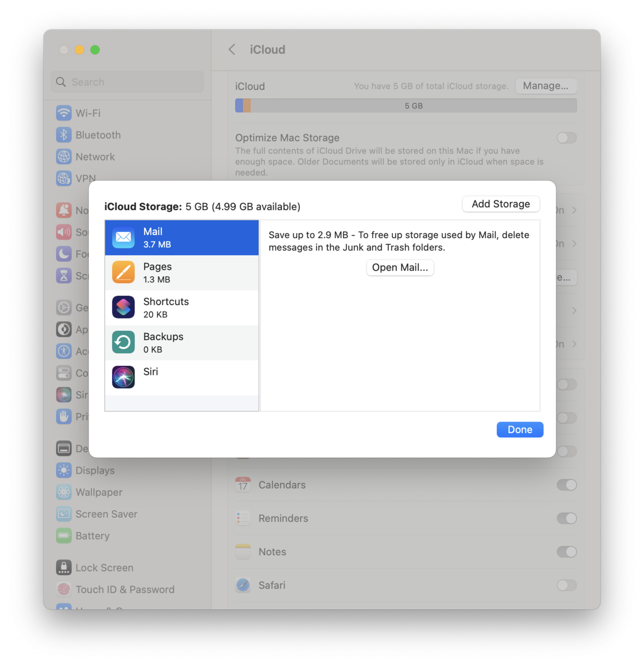Select the Siri icon in storage list

click(123, 377)
